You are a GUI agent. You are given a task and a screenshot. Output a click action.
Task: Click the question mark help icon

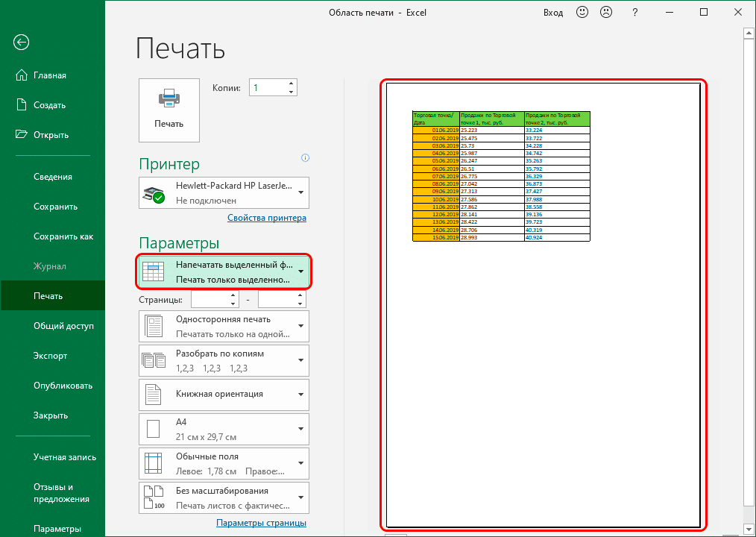634,13
